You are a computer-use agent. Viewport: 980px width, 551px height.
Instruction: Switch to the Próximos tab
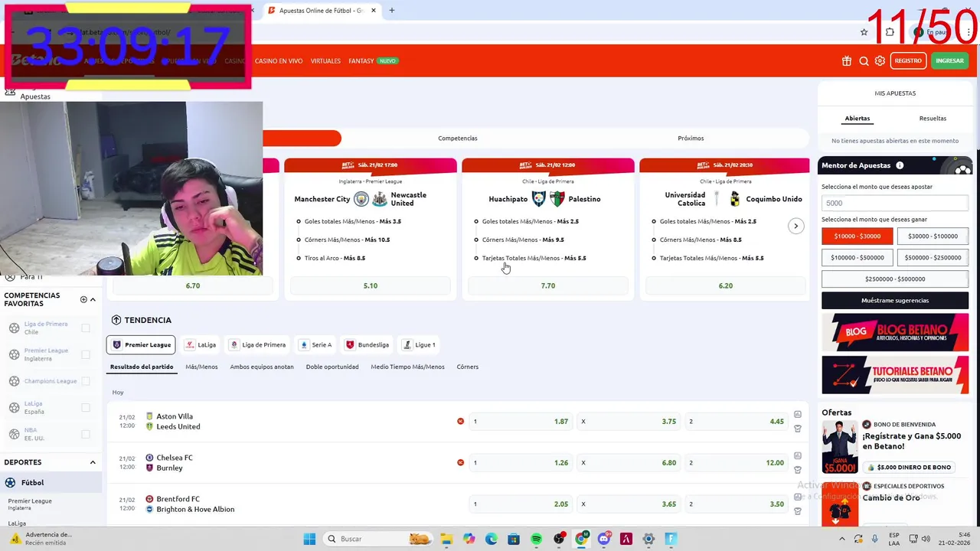coord(691,138)
